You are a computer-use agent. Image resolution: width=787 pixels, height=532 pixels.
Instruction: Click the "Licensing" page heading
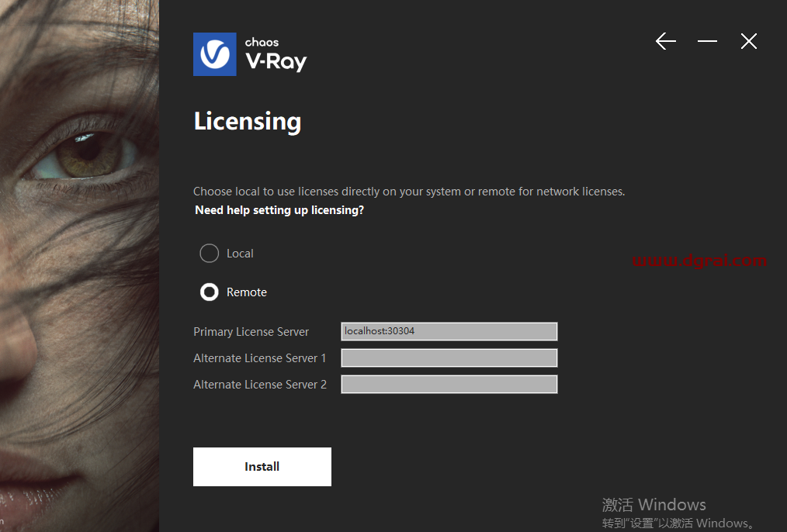pyautogui.click(x=247, y=122)
